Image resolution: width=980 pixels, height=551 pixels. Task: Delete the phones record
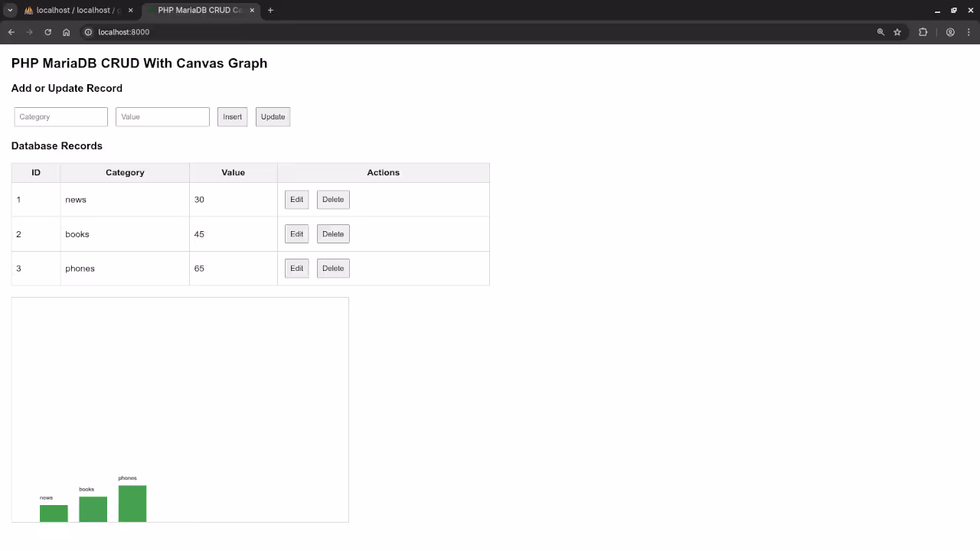tap(332, 268)
